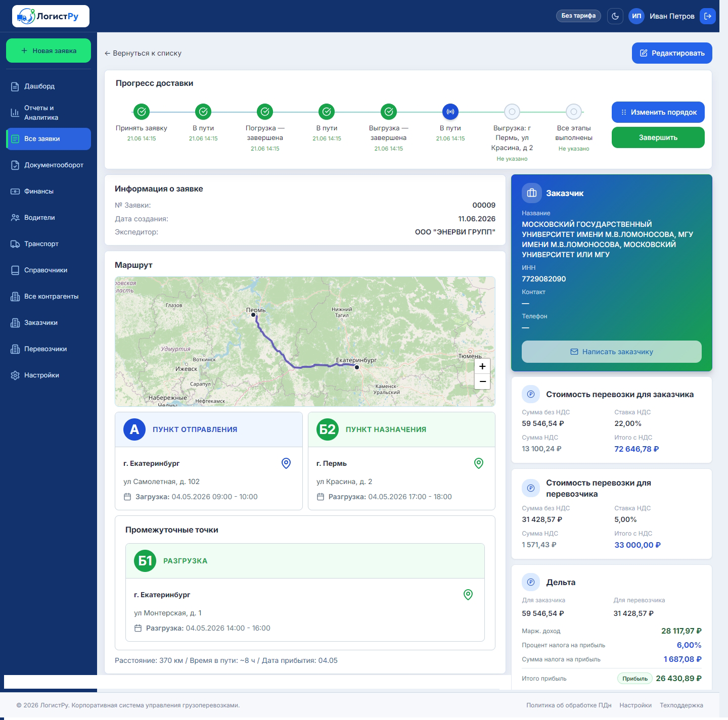728x720 pixels.
Task: Toggle dark mode moon icon
Action: pos(615,16)
